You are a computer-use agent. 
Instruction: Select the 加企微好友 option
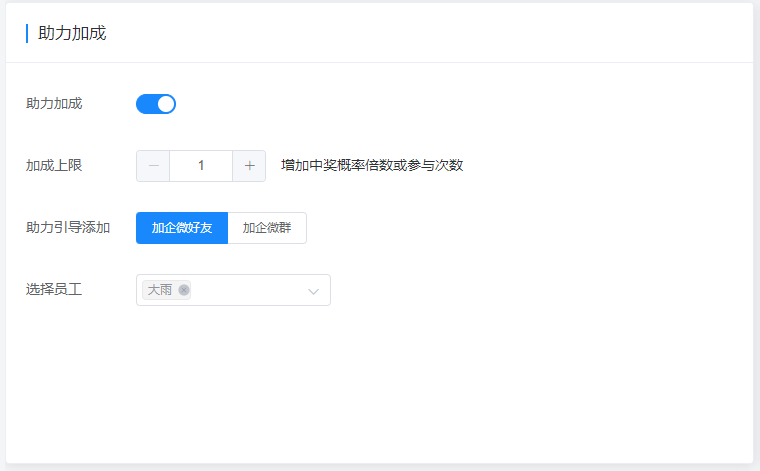pyautogui.click(x=182, y=228)
